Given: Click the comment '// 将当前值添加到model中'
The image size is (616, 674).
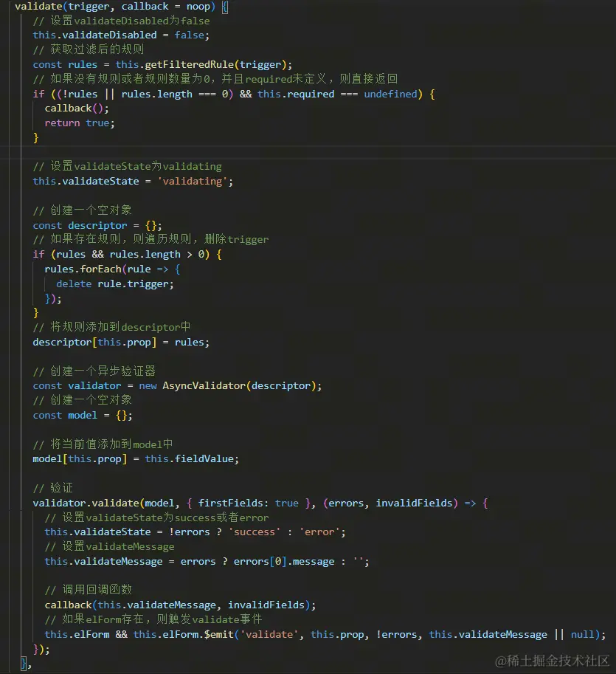Looking at the screenshot, I should click(103, 444).
